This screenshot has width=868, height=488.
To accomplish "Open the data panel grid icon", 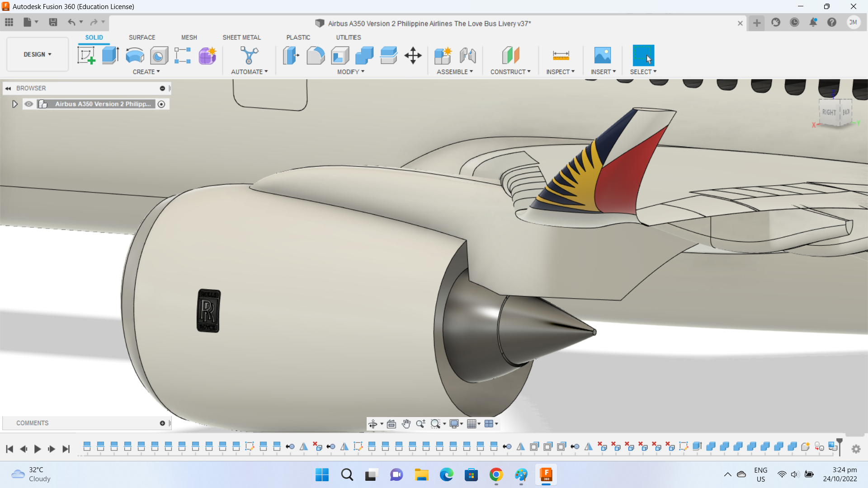I will click(9, 22).
